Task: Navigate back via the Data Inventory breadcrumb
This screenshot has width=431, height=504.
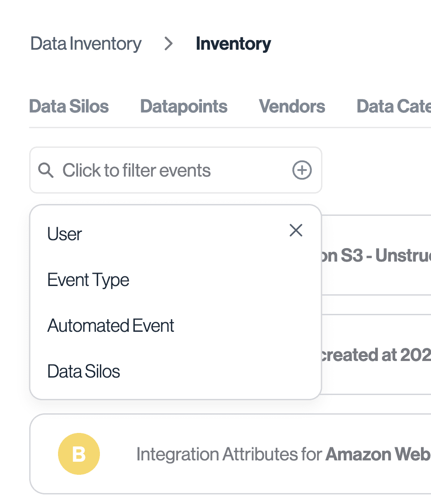Action: point(86,44)
